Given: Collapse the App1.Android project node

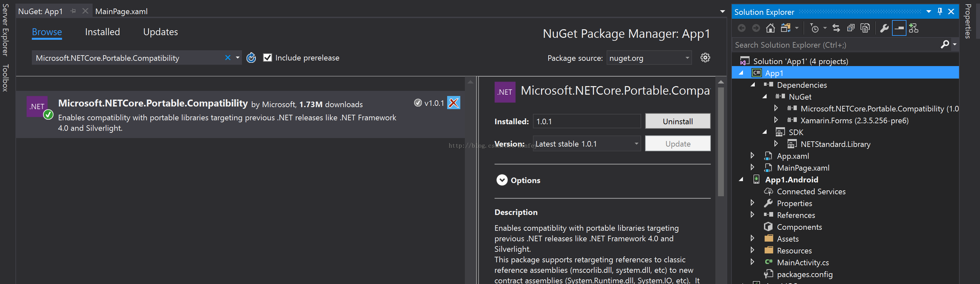Looking at the screenshot, I should coord(741,179).
